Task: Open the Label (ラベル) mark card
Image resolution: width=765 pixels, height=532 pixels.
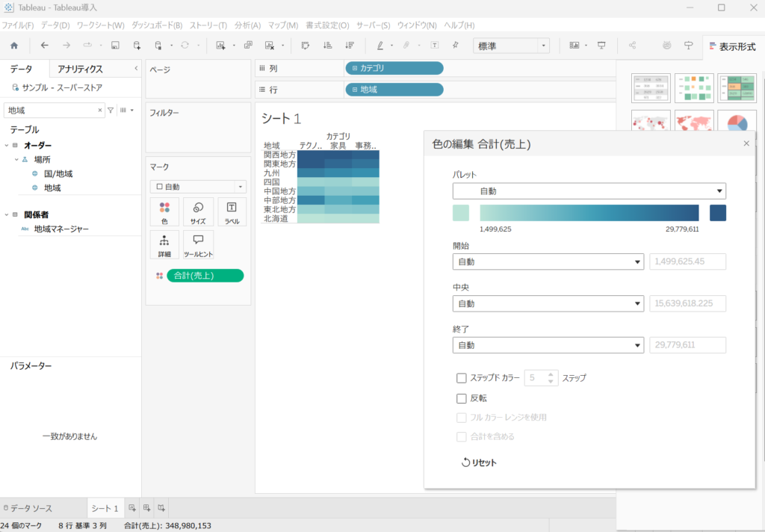Action: pyautogui.click(x=232, y=211)
